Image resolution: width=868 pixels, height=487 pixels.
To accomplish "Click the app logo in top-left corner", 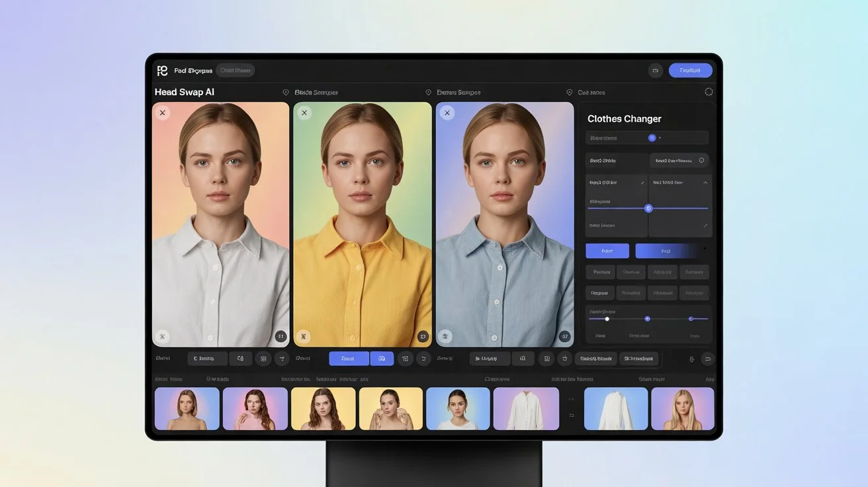I will coord(162,71).
